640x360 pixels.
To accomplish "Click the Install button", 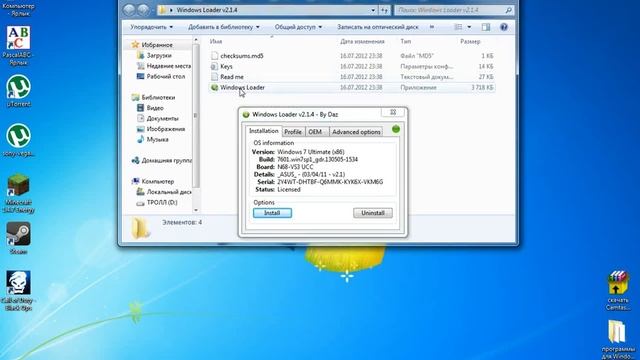I will point(272,213).
